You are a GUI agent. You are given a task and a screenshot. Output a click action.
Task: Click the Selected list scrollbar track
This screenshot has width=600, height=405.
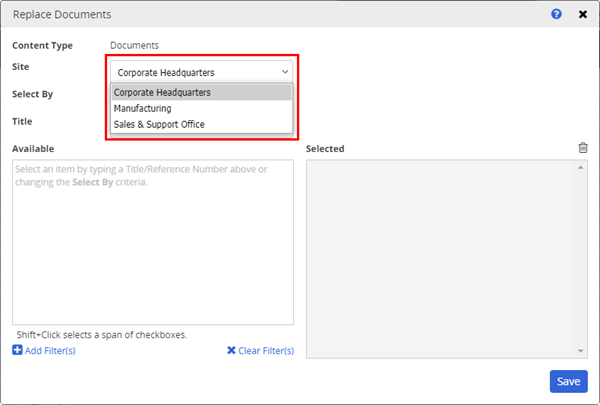point(581,258)
